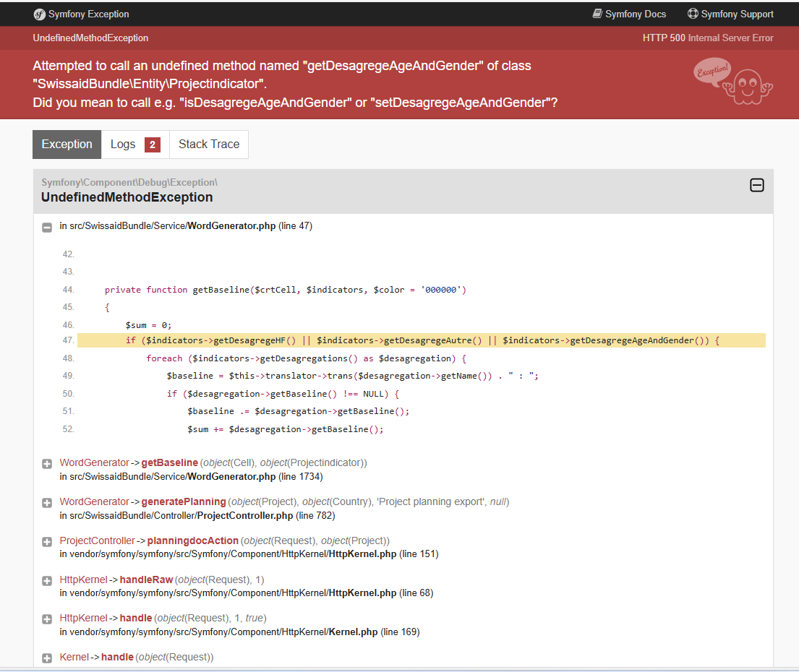Collapse the WordGenerator.php line 47 code block

click(47, 228)
